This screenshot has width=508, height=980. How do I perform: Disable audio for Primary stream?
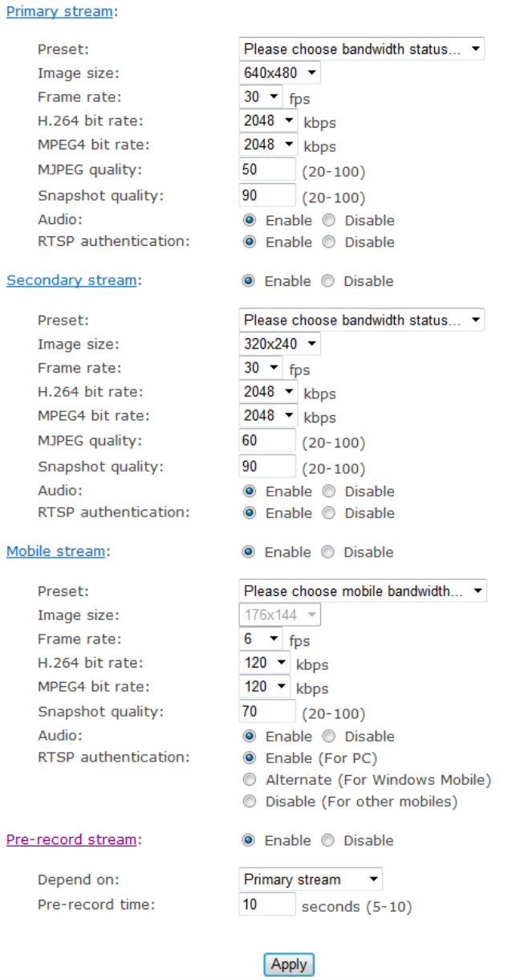329,220
